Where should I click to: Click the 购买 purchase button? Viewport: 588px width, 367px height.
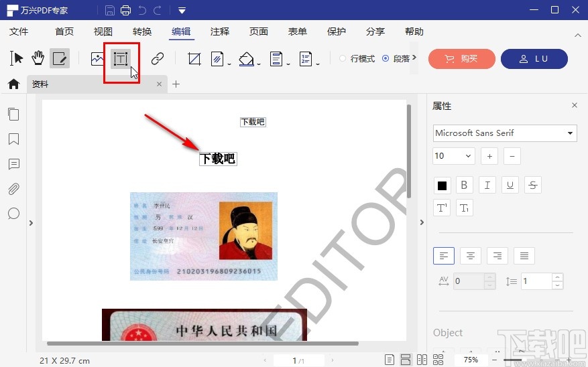point(462,59)
